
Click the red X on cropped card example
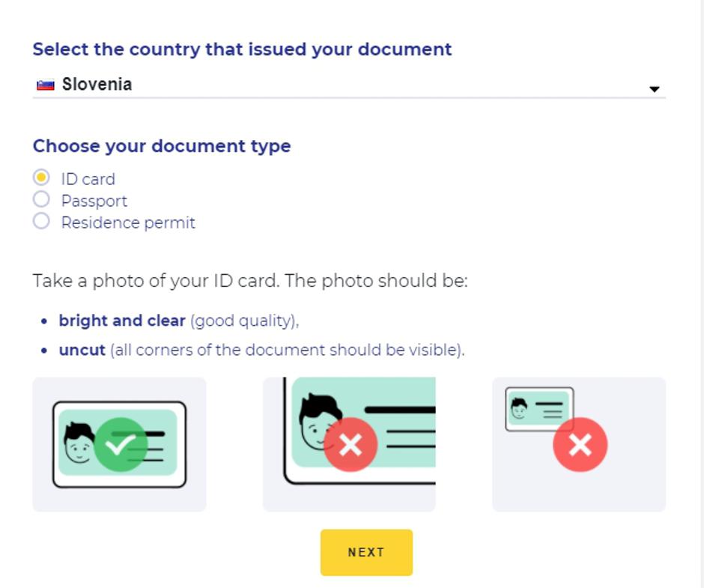click(x=350, y=445)
